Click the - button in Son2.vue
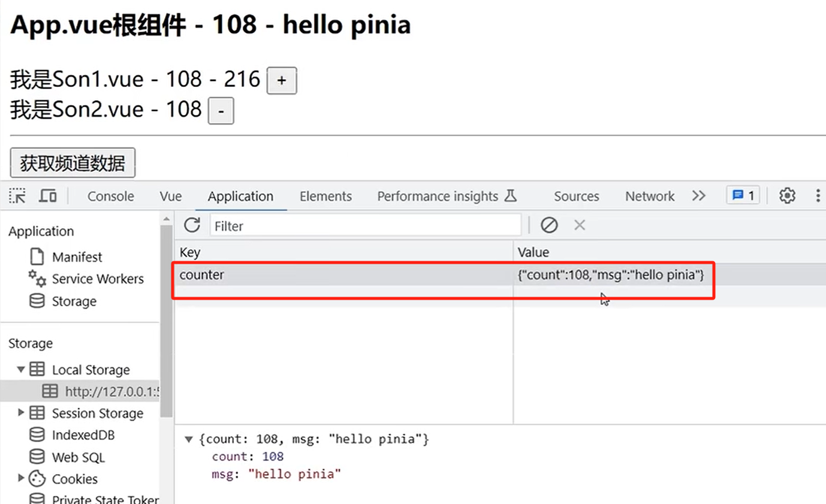This screenshot has height=504, width=826. click(x=221, y=111)
